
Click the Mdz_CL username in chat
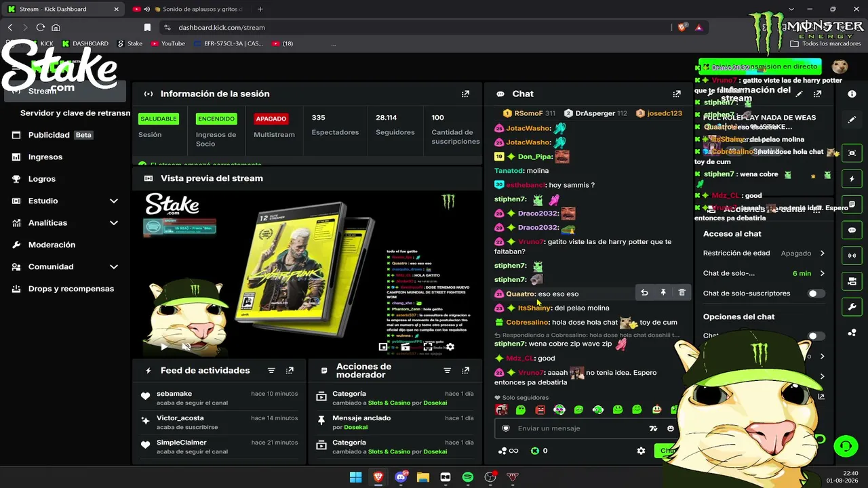[x=519, y=359]
